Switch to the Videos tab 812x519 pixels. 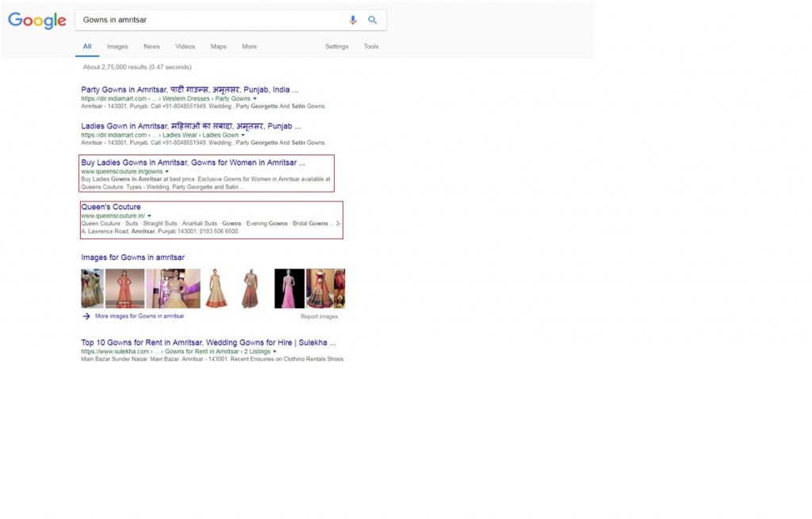[185, 47]
